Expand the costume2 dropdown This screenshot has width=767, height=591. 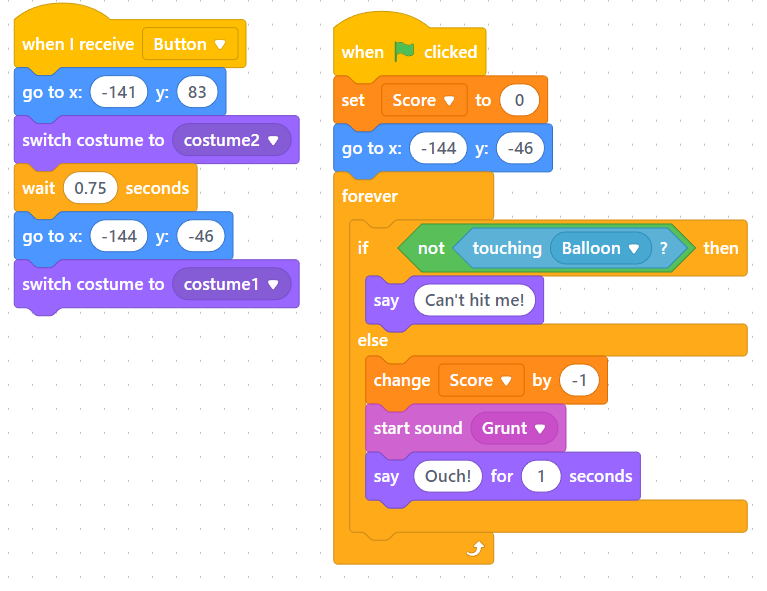pos(231,140)
